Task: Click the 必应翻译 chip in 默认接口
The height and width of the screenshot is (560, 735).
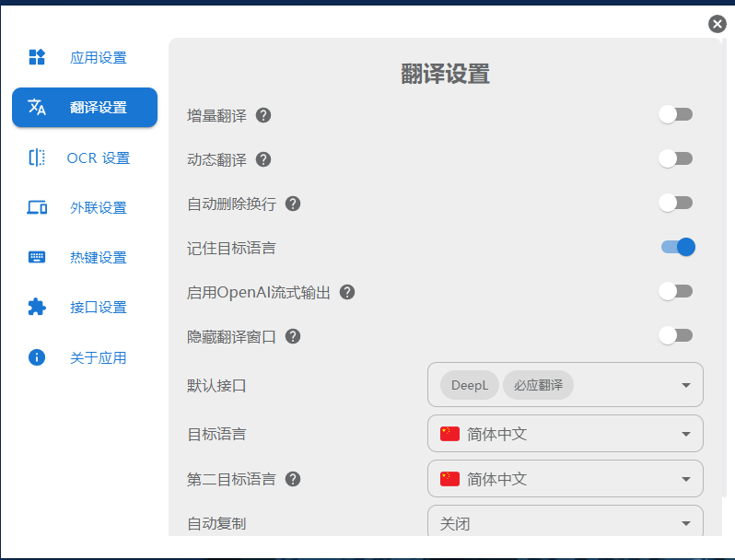Action: point(538,385)
